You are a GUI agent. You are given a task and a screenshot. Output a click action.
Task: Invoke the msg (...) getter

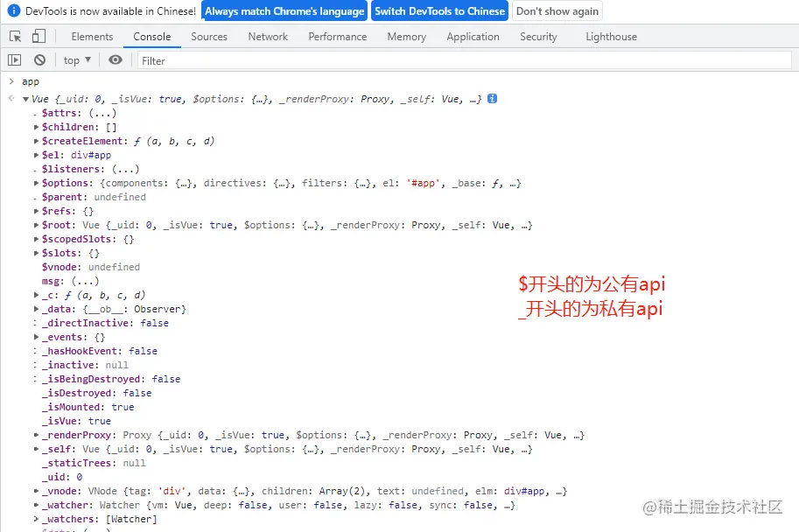(85, 281)
